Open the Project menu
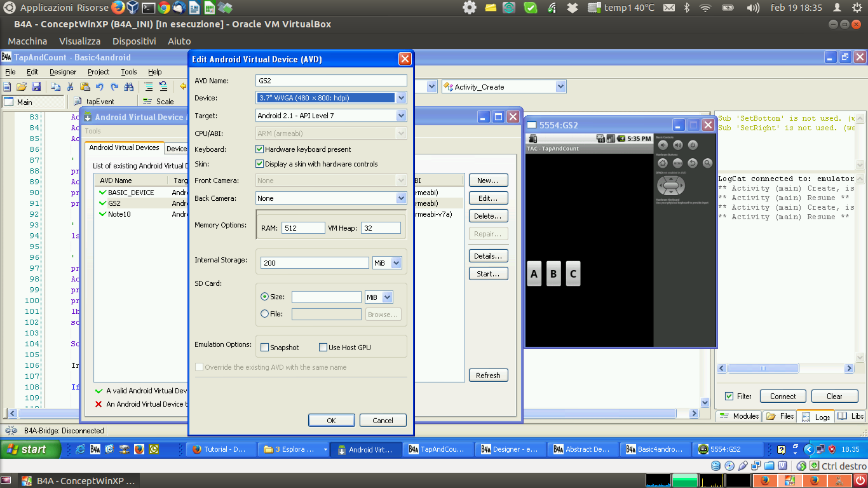The height and width of the screenshot is (488, 868). (98, 72)
